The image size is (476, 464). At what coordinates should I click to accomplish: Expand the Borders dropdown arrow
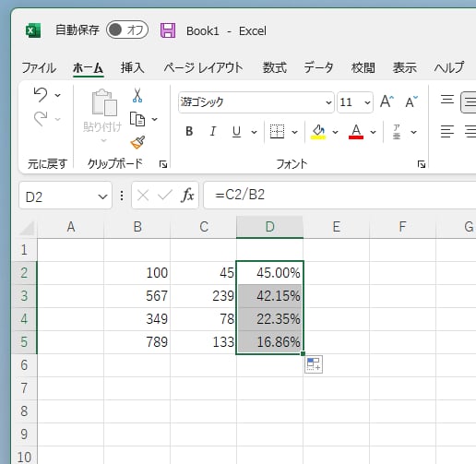pos(294,132)
